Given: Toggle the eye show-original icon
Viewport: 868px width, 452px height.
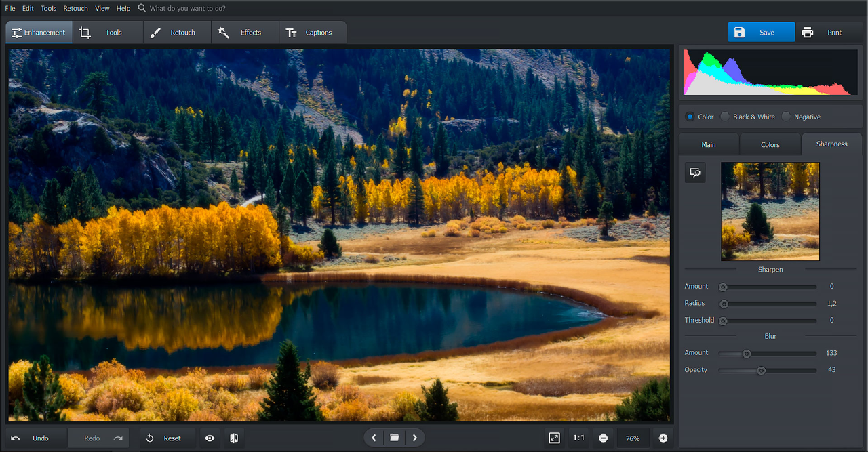Looking at the screenshot, I should tap(210, 438).
